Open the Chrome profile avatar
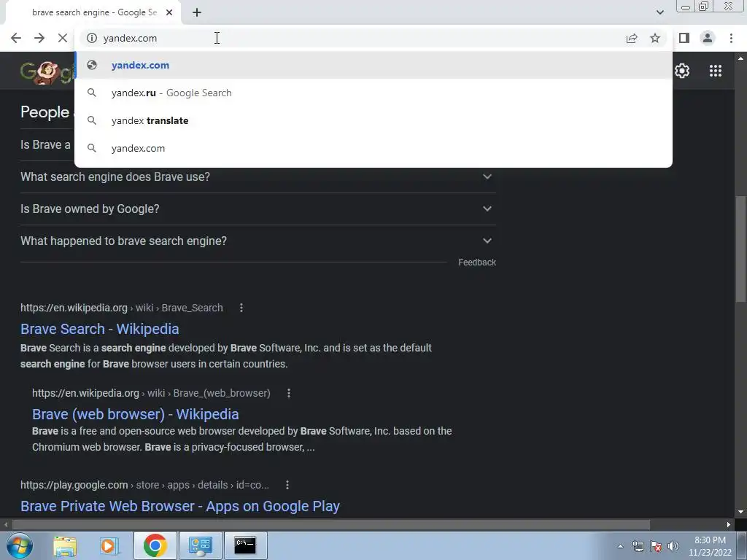 [x=708, y=38]
